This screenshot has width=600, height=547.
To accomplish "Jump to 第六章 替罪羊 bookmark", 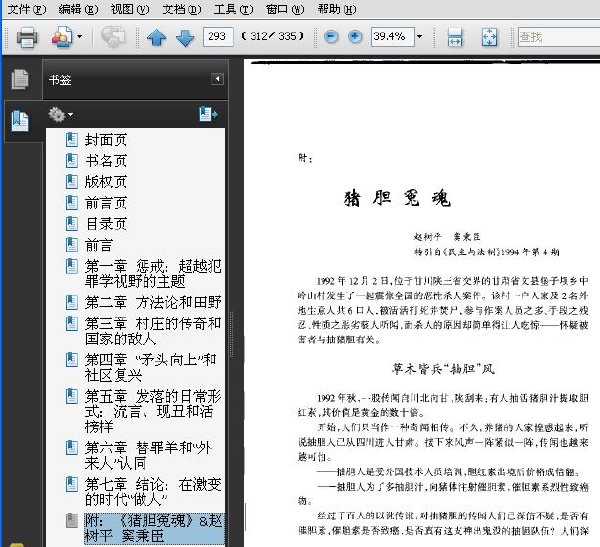I will 148,456.
